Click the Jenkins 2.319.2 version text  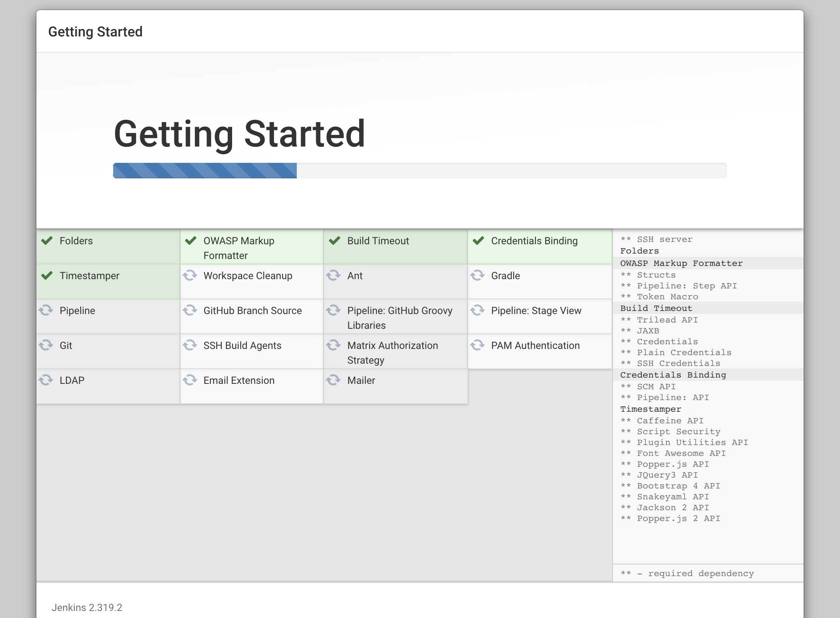tap(87, 608)
